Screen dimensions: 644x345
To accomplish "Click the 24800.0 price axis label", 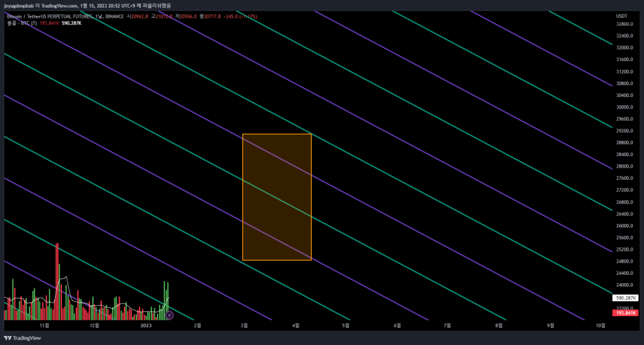I will click(x=624, y=261).
